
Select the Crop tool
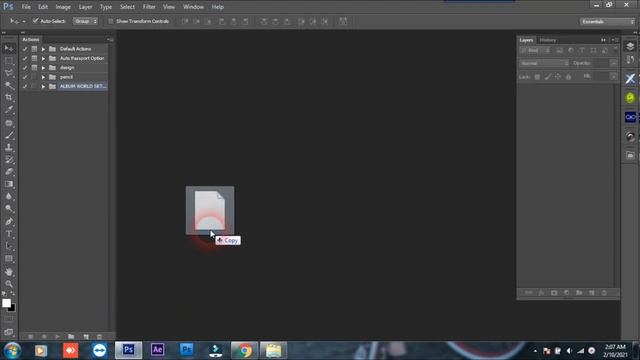[9, 98]
